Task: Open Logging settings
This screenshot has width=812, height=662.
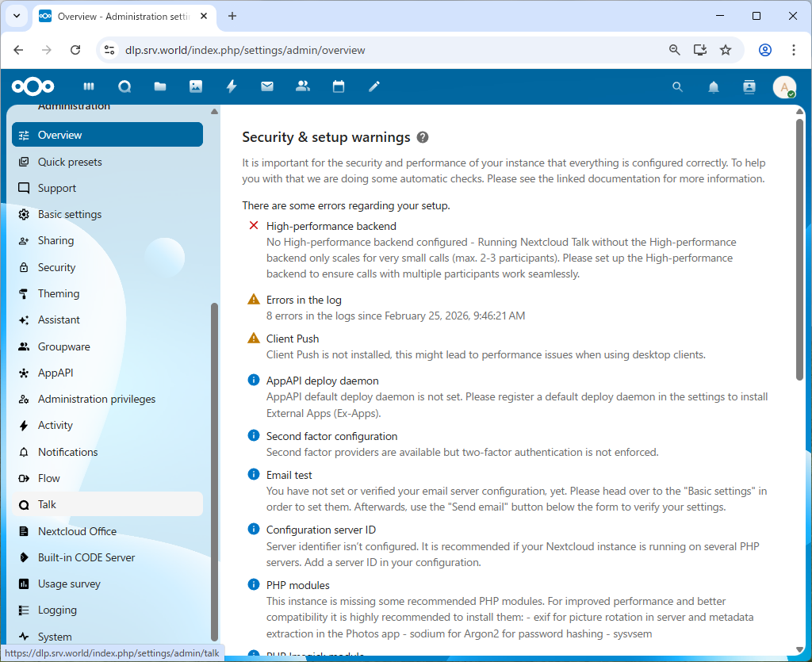Action: [x=107, y=610]
